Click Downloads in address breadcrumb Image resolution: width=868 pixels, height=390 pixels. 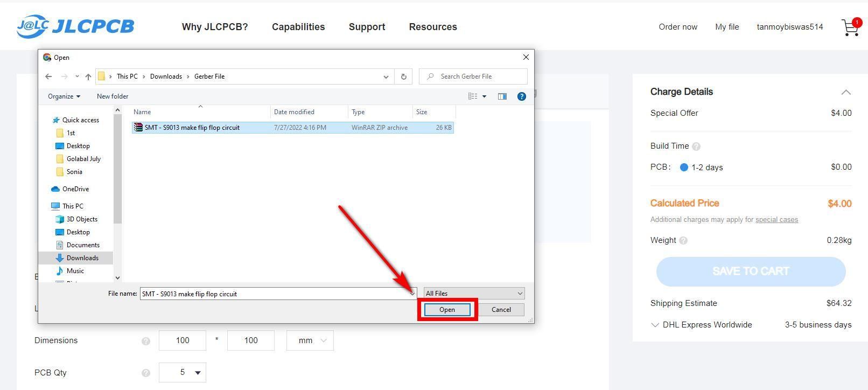(x=166, y=76)
